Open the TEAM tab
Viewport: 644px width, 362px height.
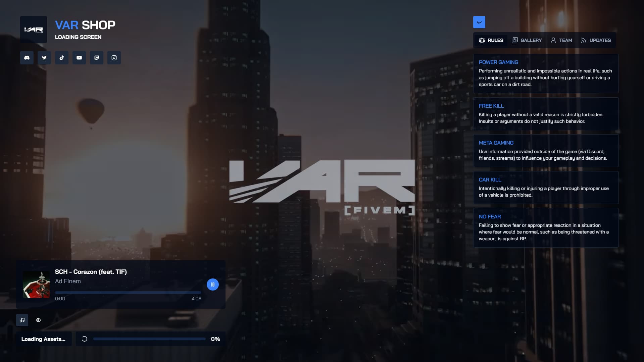561,40
